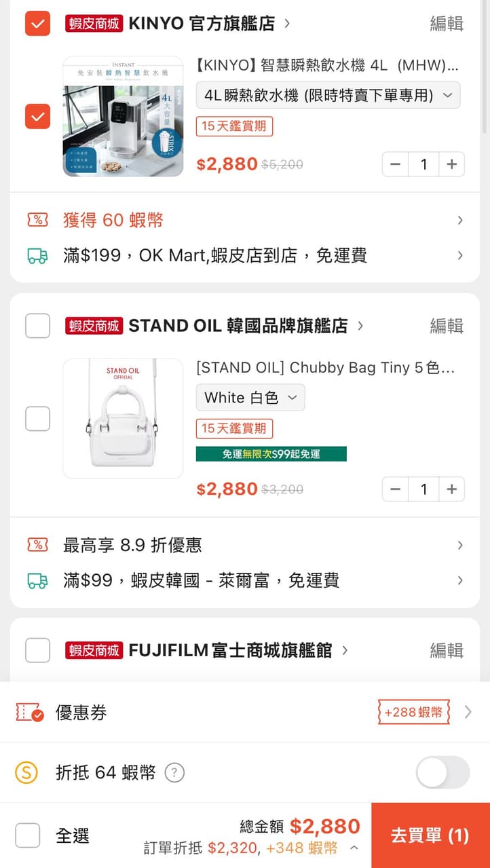
Task: Tap the voucher icon beside 最高享 8.9 折優惠
Action: tap(37, 545)
